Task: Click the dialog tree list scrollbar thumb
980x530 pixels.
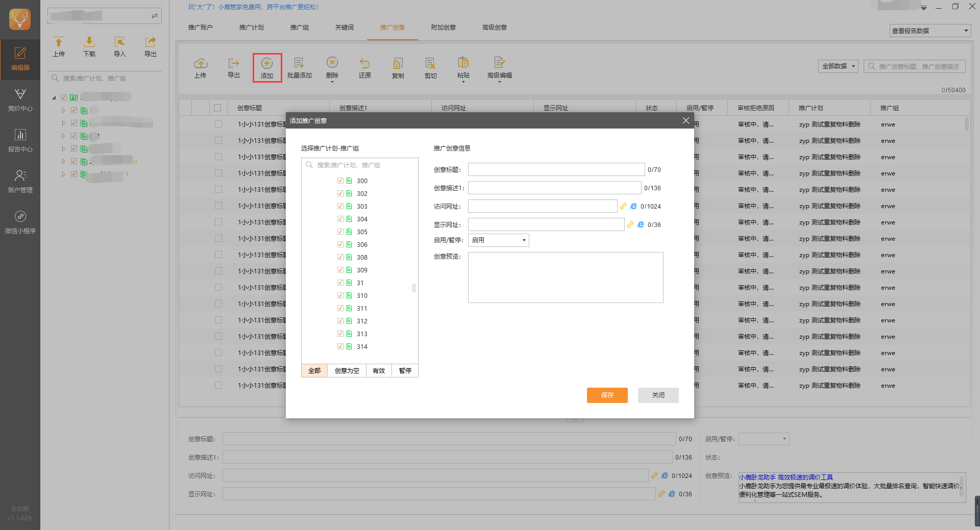Action: pos(413,288)
